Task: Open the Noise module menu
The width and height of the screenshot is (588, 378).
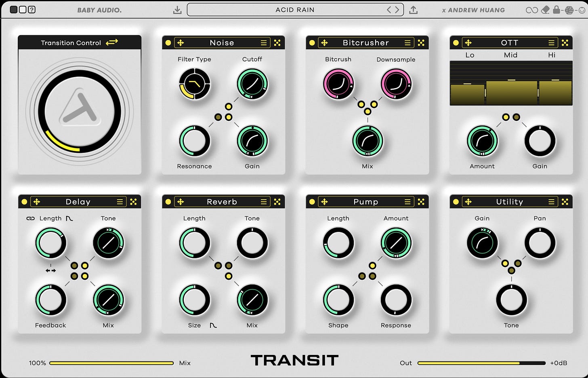Action: coord(264,42)
